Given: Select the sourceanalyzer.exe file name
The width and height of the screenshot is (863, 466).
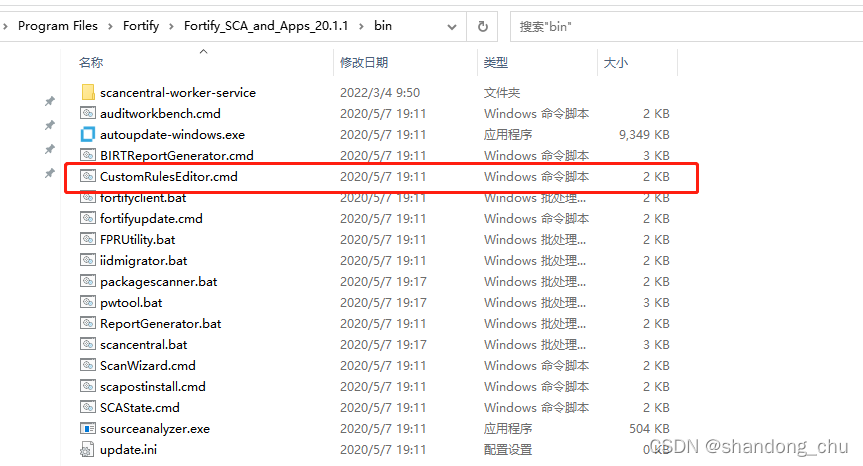Looking at the screenshot, I should [x=155, y=428].
